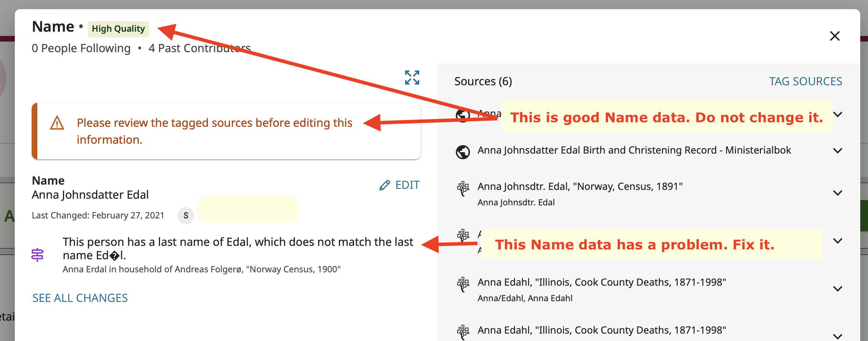Click the warning triangle icon in alert
The width and height of the screenshot is (868, 341).
pos(57,123)
